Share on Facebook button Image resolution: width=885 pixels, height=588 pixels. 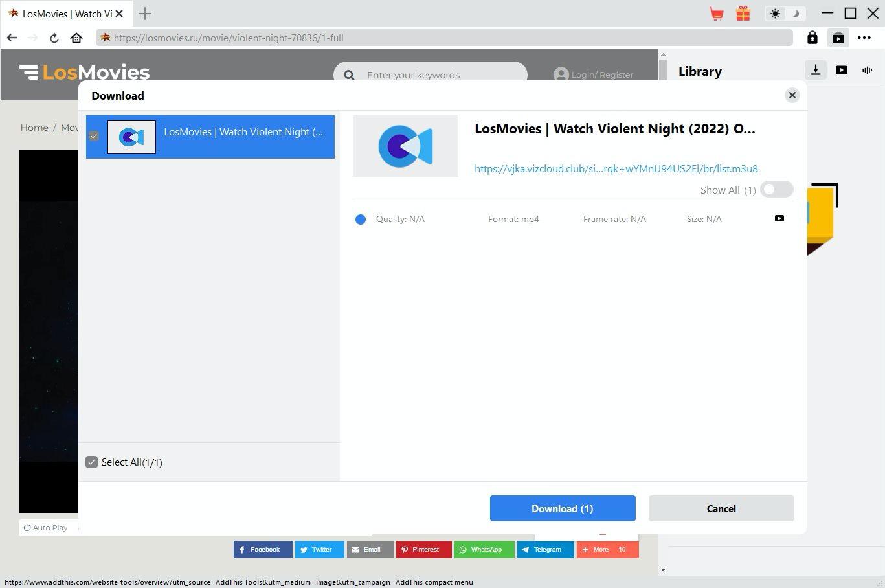pyautogui.click(x=263, y=550)
